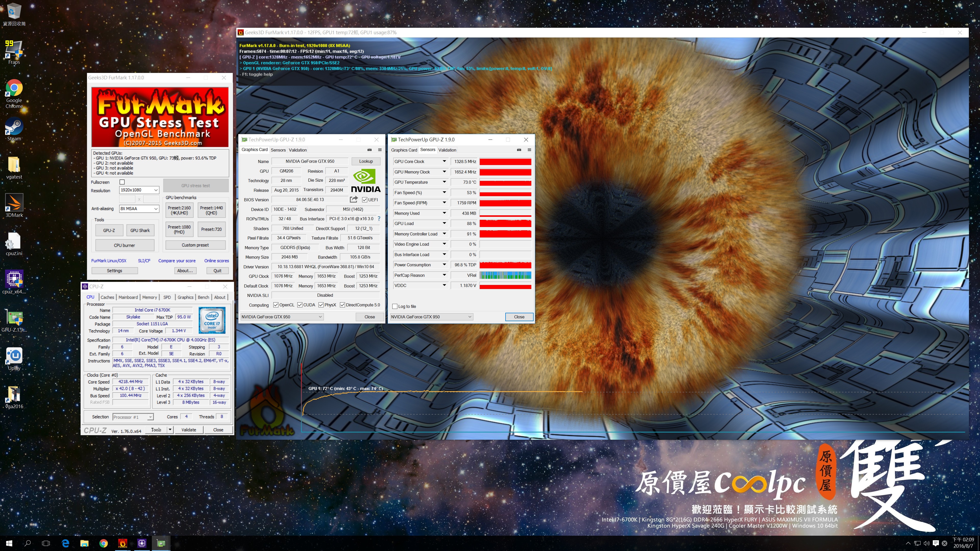Open the vgatest folder icon
Screen dimensions: 980x551
coord(14,168)
